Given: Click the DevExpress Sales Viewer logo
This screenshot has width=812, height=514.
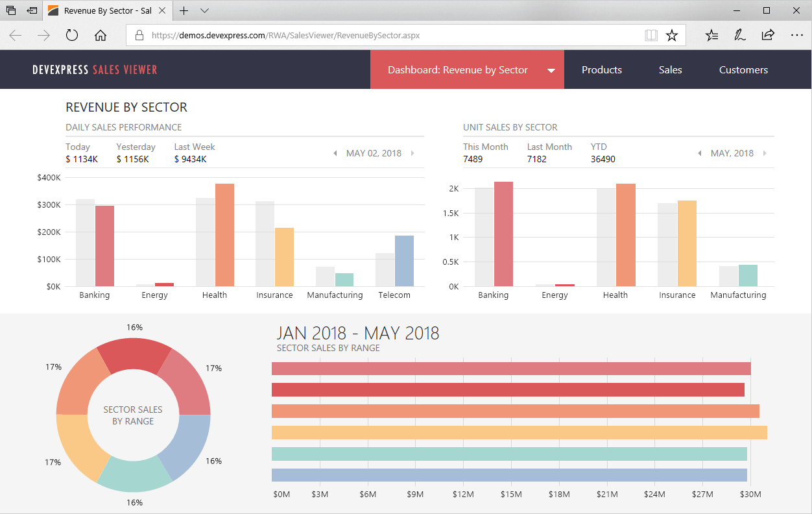Looking at the screenshot, I should coord(95,70).
